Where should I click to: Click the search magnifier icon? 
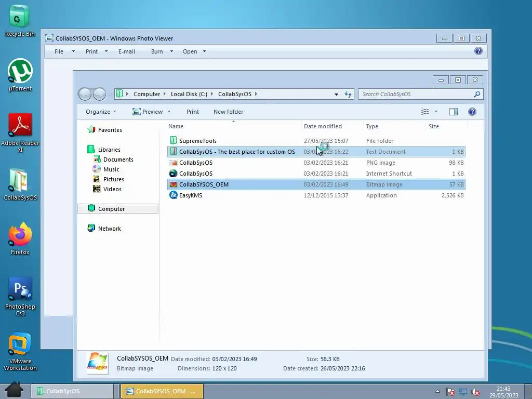[477, 94]
